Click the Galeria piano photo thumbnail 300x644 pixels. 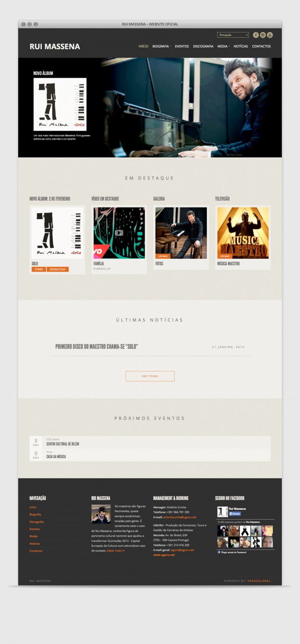[x=181, y=233]
